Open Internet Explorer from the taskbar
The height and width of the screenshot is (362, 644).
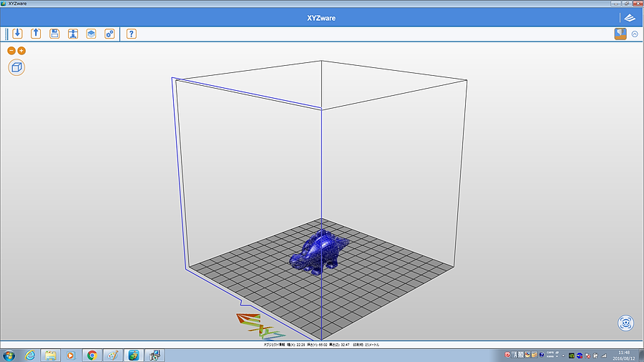point(30,355)
